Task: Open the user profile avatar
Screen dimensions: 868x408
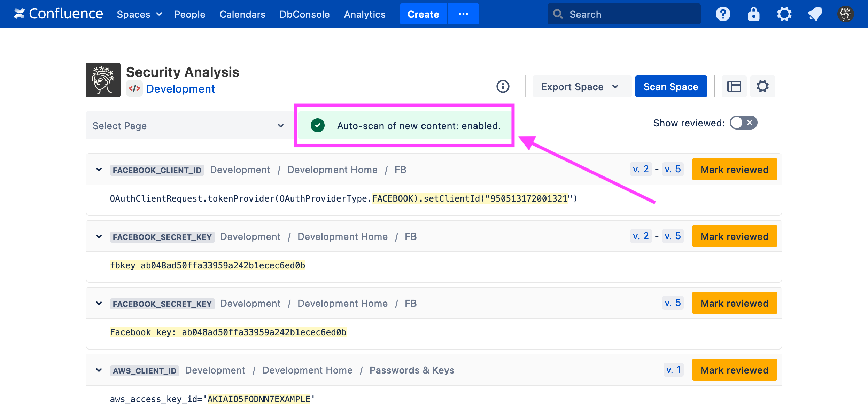Action: [x=845, y=14]
